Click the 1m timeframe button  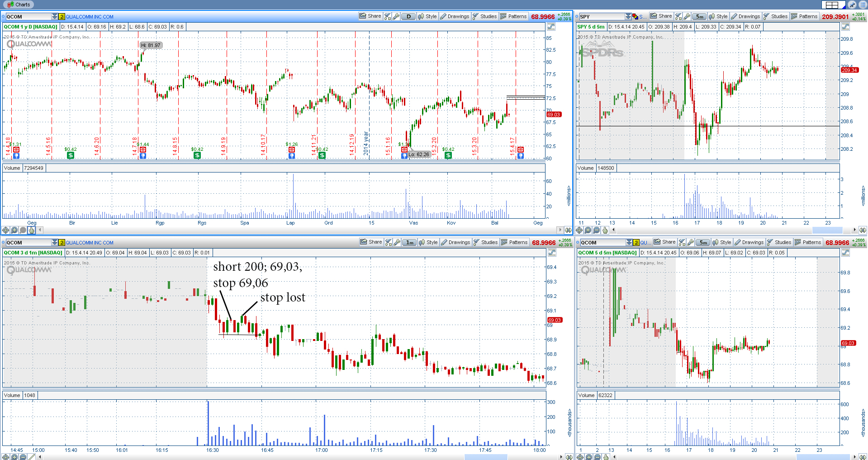(409, 242)
